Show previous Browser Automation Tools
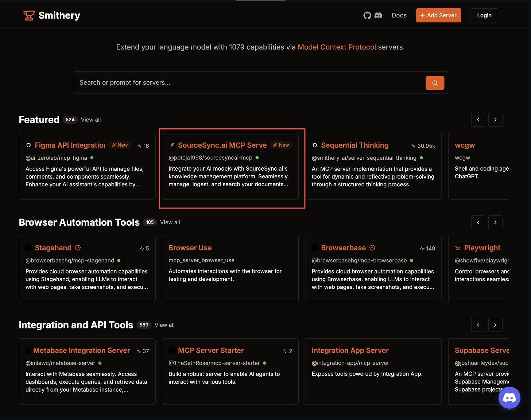This screenshot has height=420, width=531. 478,222
